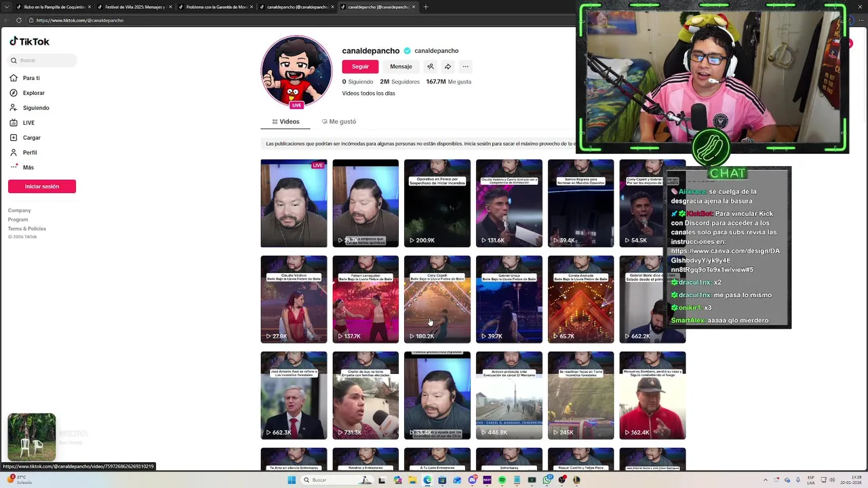Open firefighter video with 162.4K views
Viewport: 868px width, 488px height.
pos(652,396)
